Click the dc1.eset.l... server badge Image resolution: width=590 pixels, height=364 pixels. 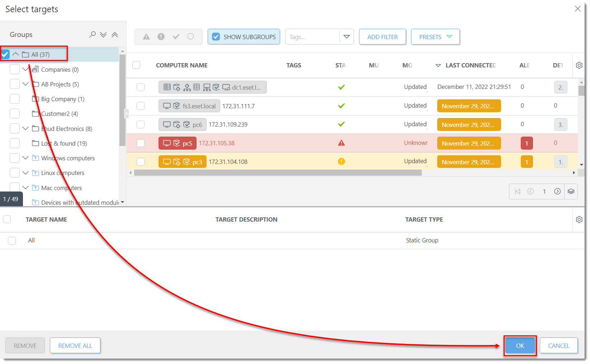pos(213,87)
